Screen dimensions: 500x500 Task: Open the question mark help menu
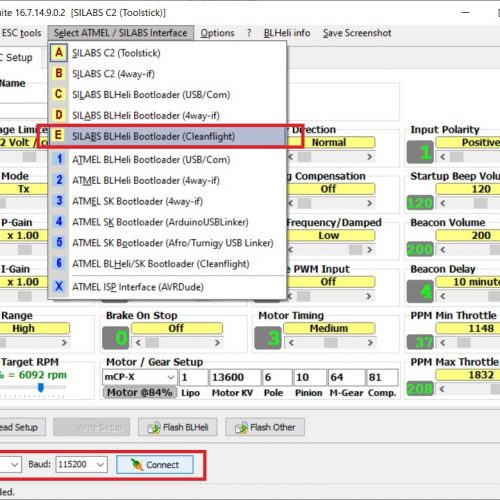[249, 33]
